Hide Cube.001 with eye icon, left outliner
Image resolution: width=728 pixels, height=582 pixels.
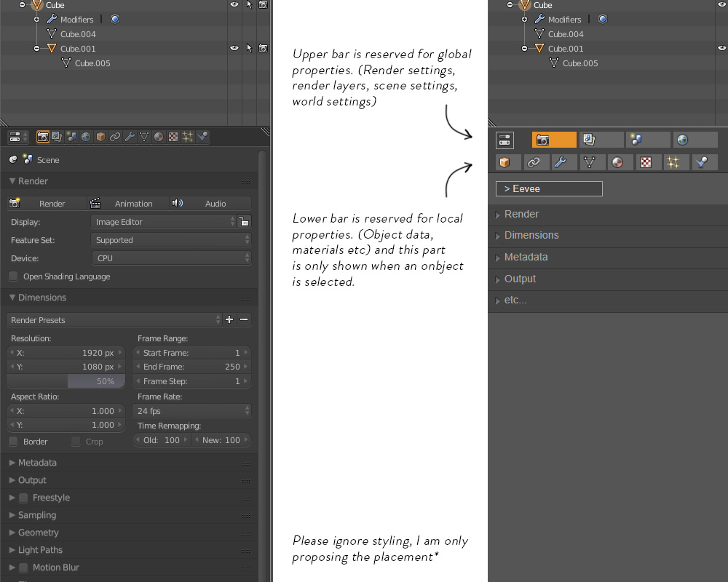click(234, 48)
